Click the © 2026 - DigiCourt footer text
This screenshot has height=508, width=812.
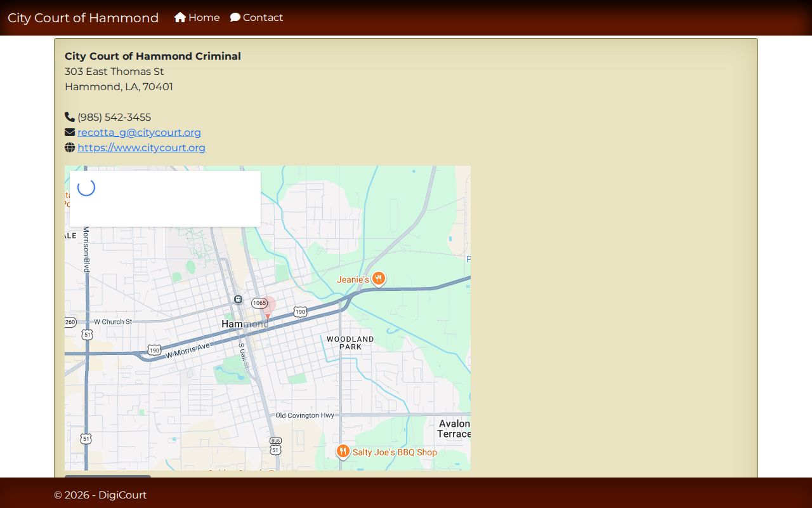click(x=100, y=495)
